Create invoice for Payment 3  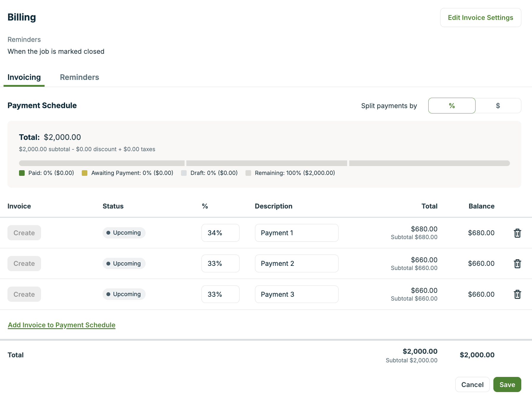tap(24, 294)
